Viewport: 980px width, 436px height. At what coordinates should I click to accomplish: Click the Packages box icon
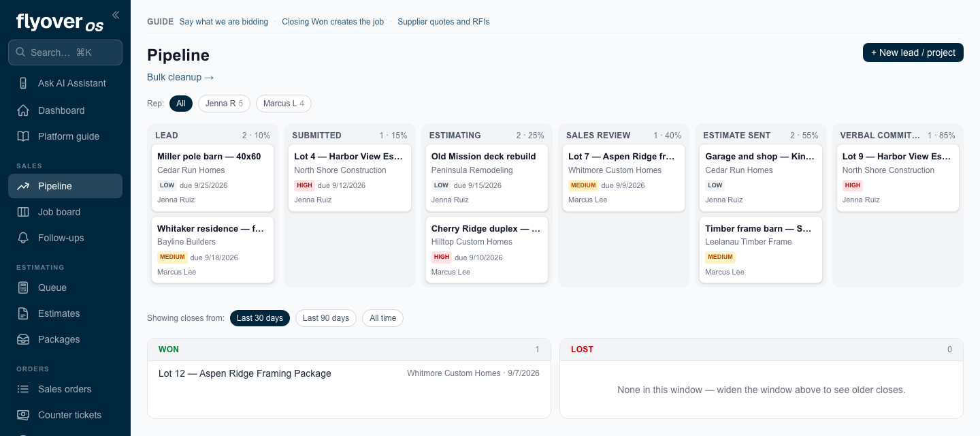(23, 339)
